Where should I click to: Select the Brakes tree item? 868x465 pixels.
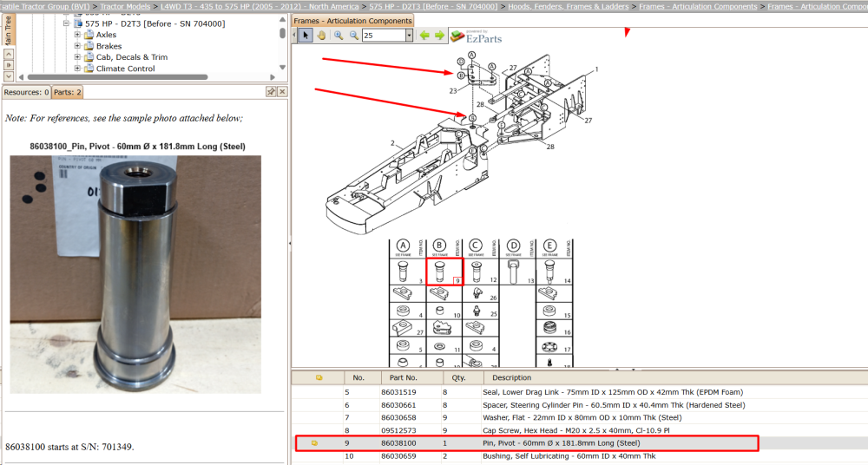click(109, 46)
